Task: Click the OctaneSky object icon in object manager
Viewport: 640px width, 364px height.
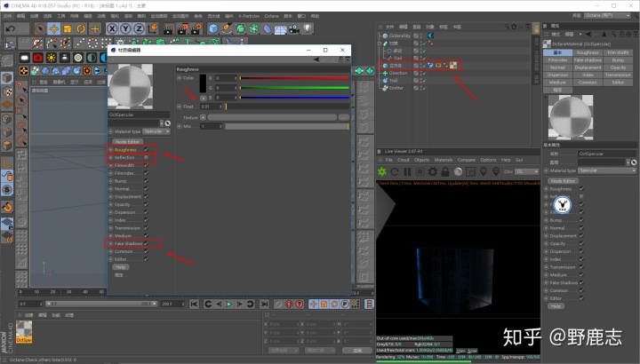Action: point(385,36)
